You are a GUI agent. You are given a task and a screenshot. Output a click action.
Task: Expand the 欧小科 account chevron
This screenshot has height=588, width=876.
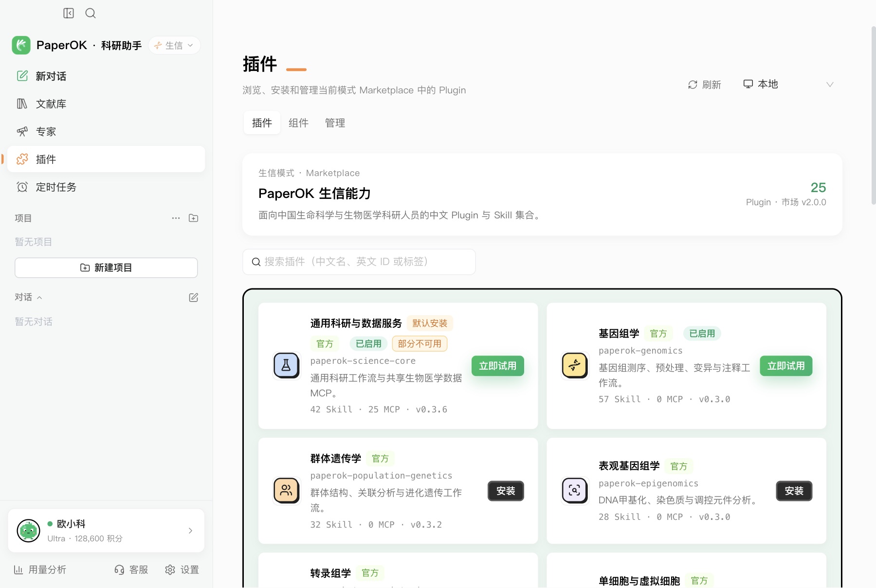pyautogui.click(x=190, y=531)
